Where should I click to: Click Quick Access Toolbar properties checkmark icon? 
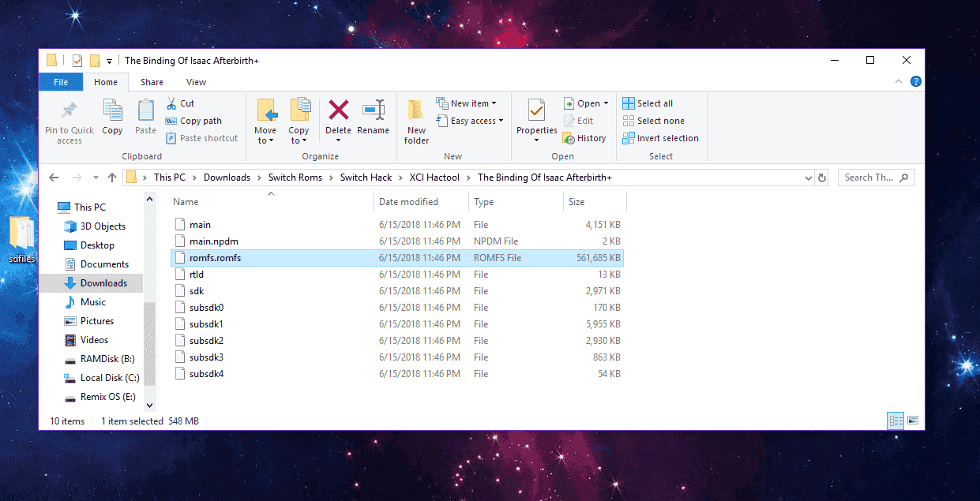77,61
